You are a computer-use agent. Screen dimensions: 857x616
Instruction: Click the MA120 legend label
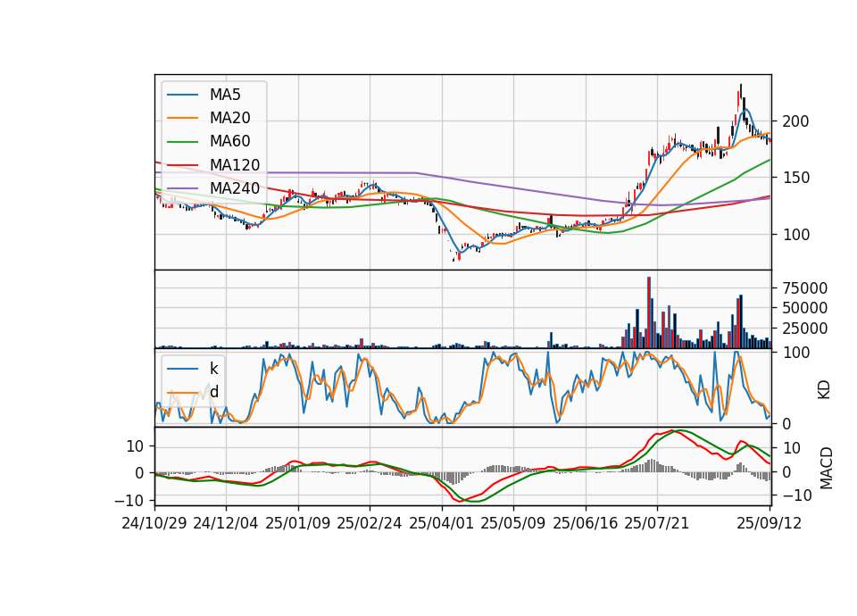coord(235,164)
